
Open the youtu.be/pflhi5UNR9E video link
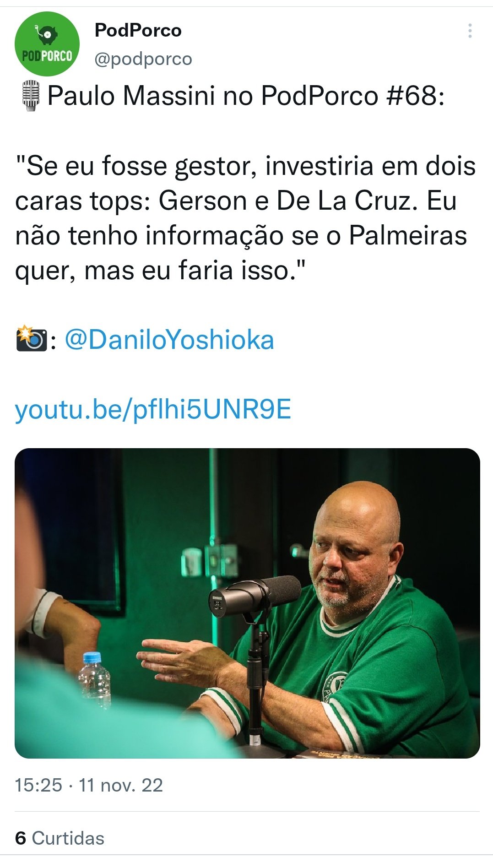(153, 409)
